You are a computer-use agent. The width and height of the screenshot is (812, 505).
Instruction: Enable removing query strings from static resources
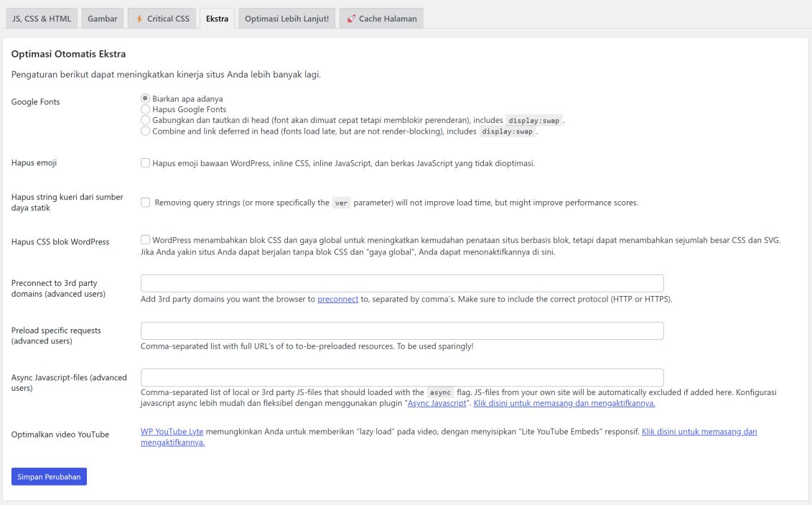[x=145, y=202]
